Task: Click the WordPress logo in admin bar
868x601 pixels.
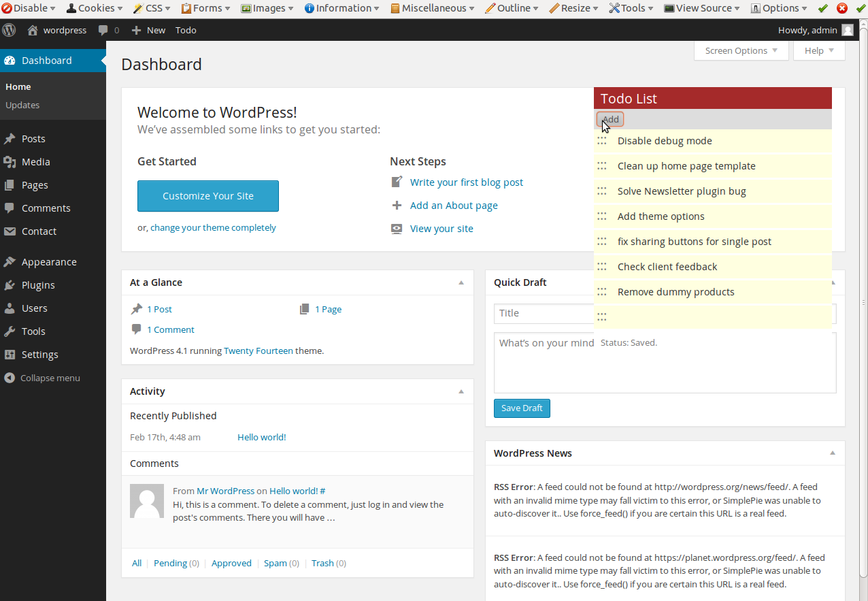Action: pyautogui.click(x=10, y=30)
